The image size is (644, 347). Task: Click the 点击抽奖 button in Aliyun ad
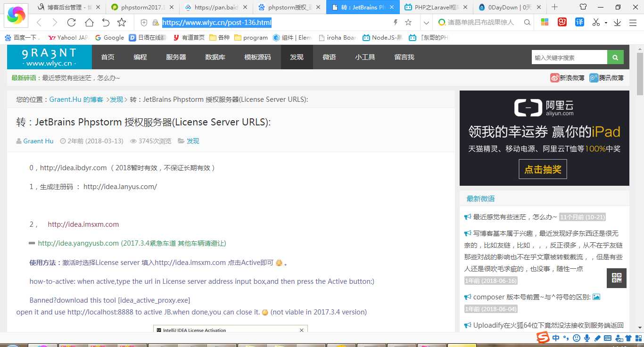click(543, 169)
